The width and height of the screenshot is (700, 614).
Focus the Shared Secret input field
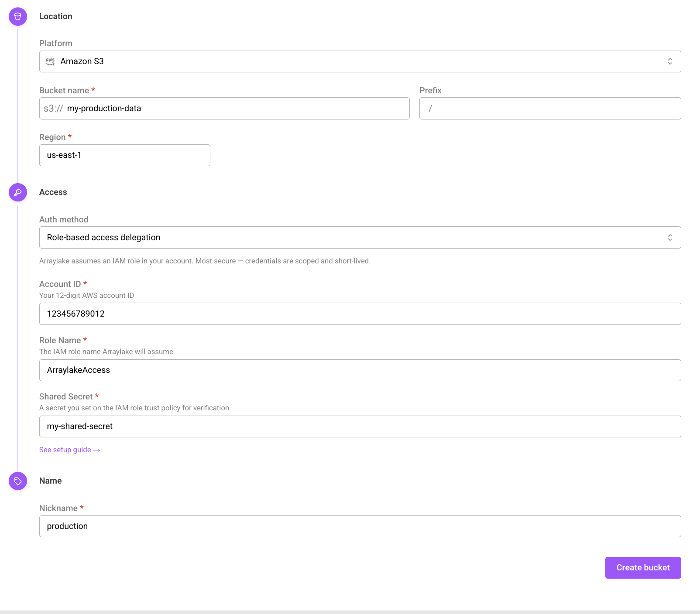tap(360, 426)
